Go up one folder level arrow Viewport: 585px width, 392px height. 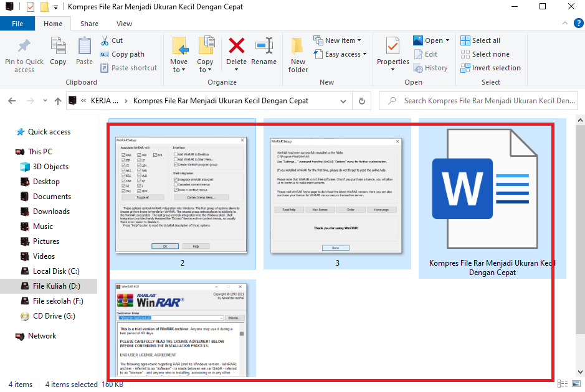click(x=58, y=101)
